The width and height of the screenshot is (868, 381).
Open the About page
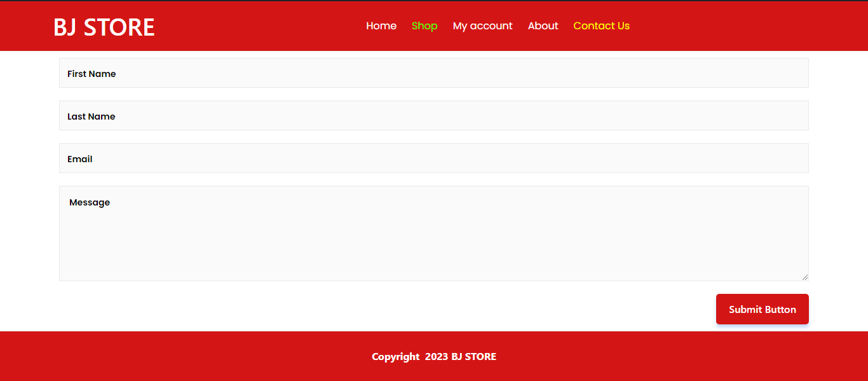[x=543, y=26]
